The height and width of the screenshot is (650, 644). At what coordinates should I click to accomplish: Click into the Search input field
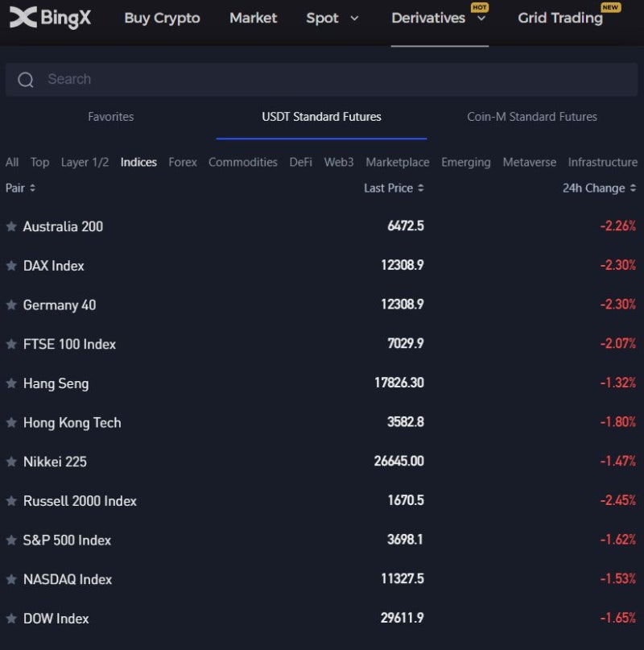pyautogui.click(x=322, y=80)
